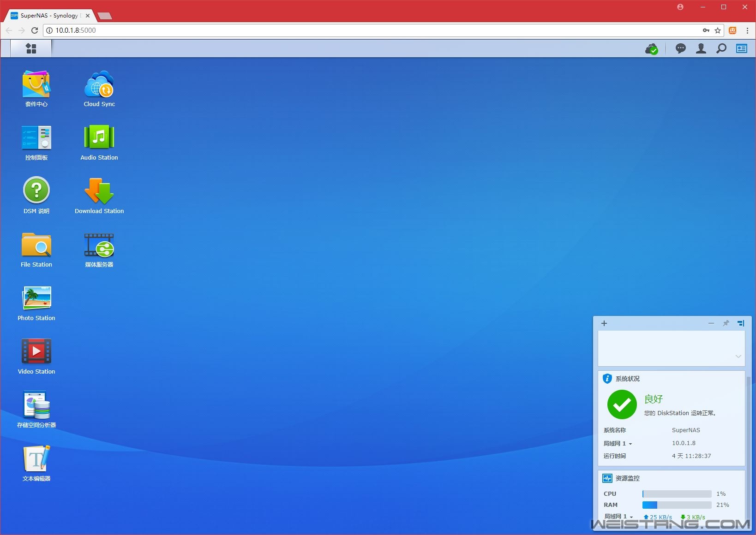Click the system name value SuperNAS
The width and height of the screenshot is (756, 535).
686,430
